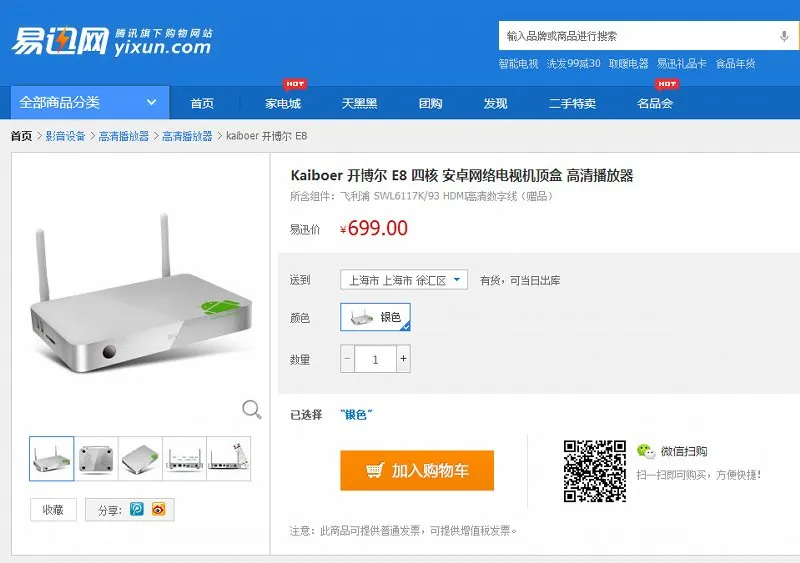Image resolution: width=800 pixels, height=563 pixels.
Task: Click the QR code image
Action: tap(594, 471)
